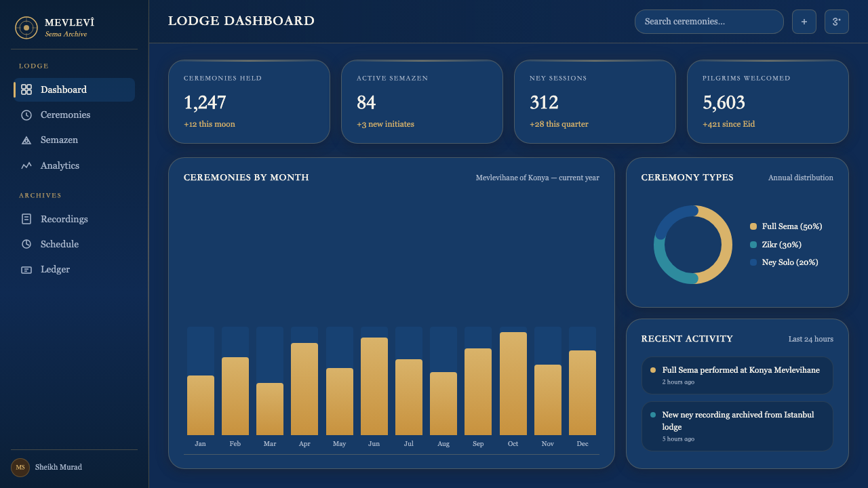
Task: Select the Active Semazen stat card
Action: point(422,102)
